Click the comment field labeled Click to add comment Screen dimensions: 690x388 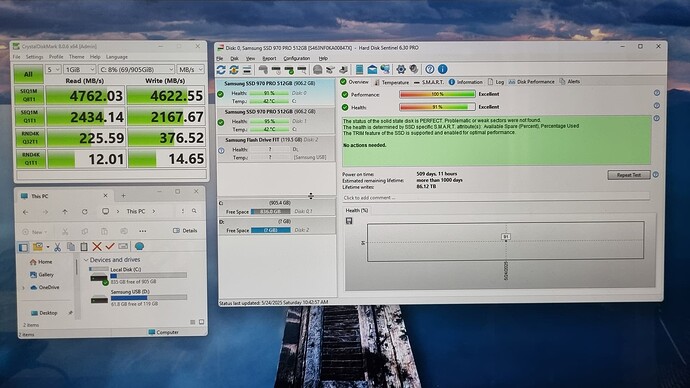pyautogui.click(x=496, y=198)
